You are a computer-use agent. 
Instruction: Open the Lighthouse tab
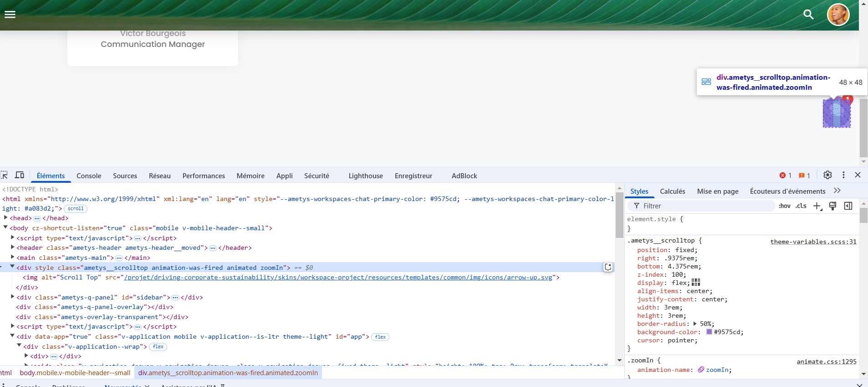point(366,176)
